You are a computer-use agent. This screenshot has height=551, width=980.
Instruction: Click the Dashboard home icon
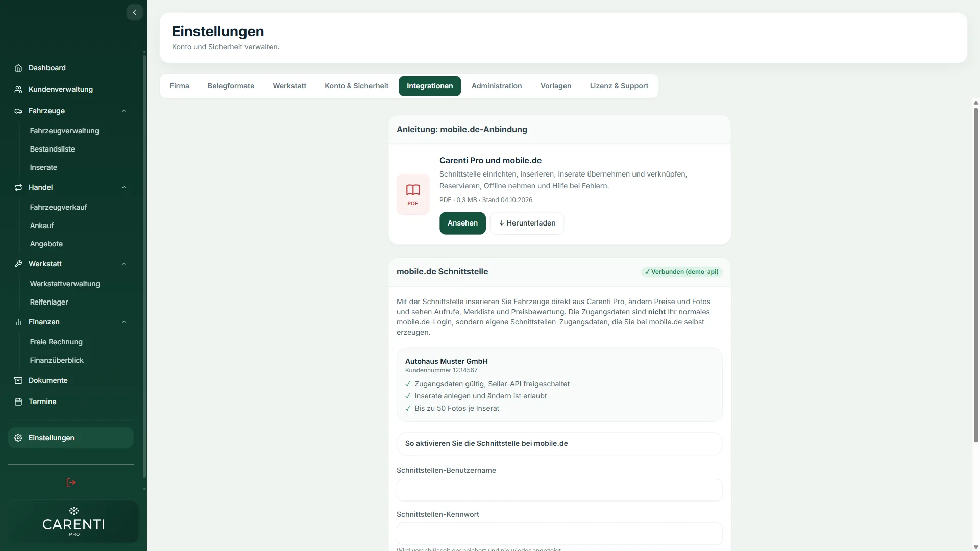pos(18,68)
